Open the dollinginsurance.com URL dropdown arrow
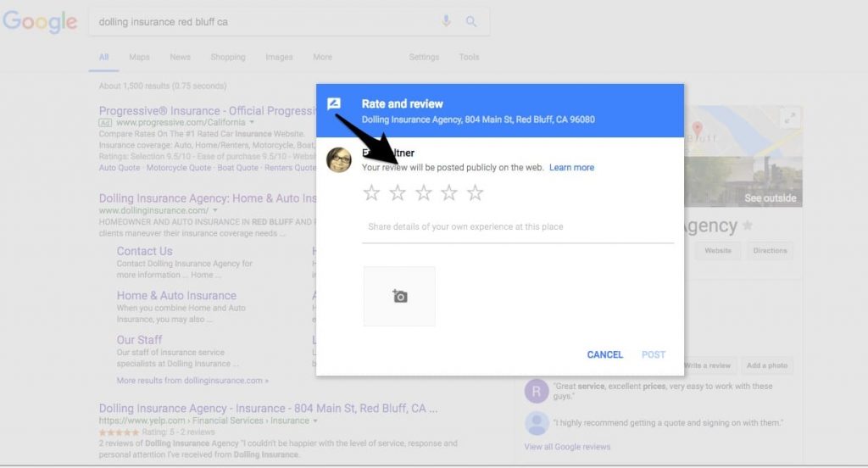868x468 pixels. 215,210
